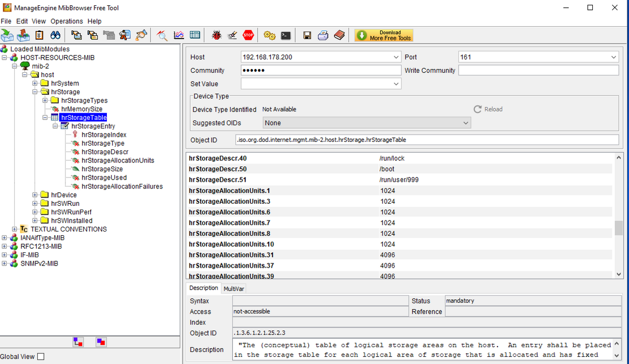629x364 pixels.
Task: Click the SNMP GetNext toolbar icon
Action: click(x=93, y=35)
